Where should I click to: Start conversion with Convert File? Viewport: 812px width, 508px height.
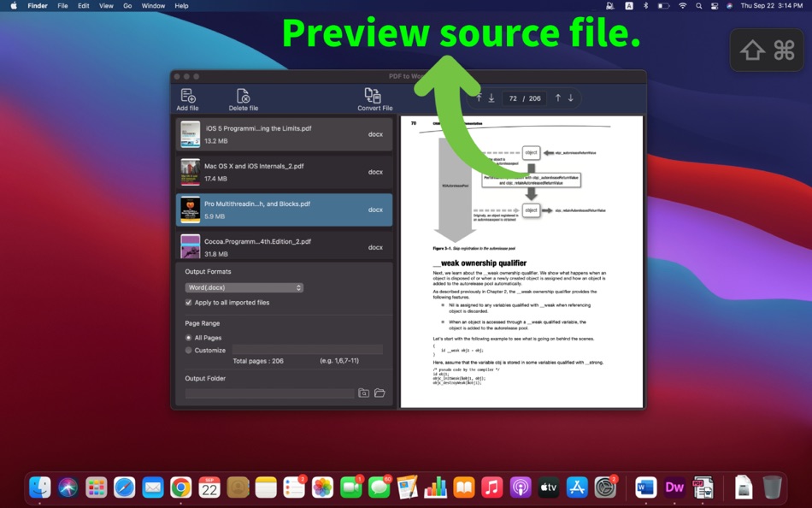375,99
